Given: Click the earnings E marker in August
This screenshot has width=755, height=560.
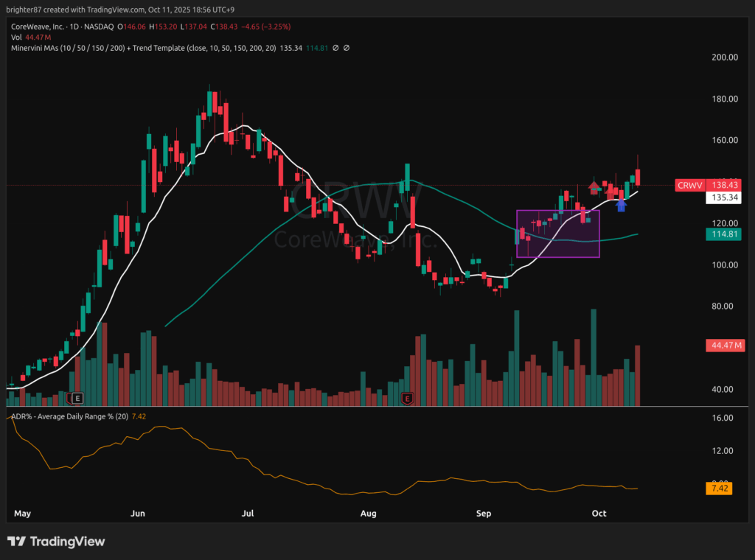Looking at the screenshot, I should point(406,399).
